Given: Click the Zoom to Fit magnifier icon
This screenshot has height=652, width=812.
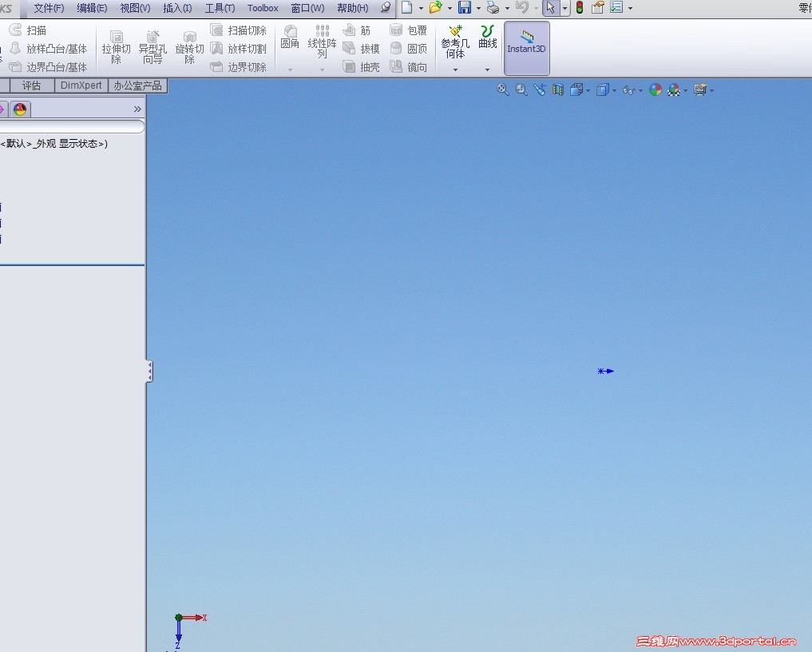Looking at the screenshot, I should click(x=502, y=89).
